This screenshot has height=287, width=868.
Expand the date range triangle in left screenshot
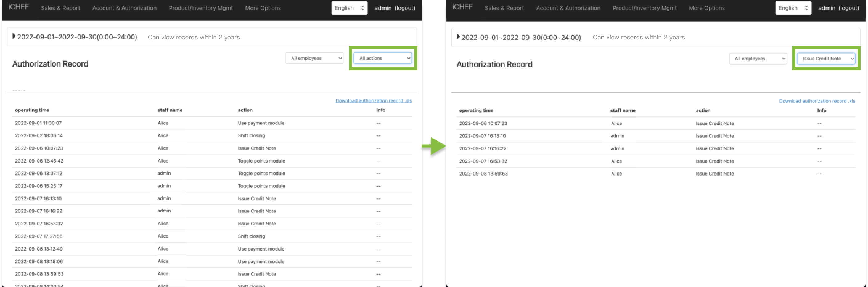pos(14,36)
